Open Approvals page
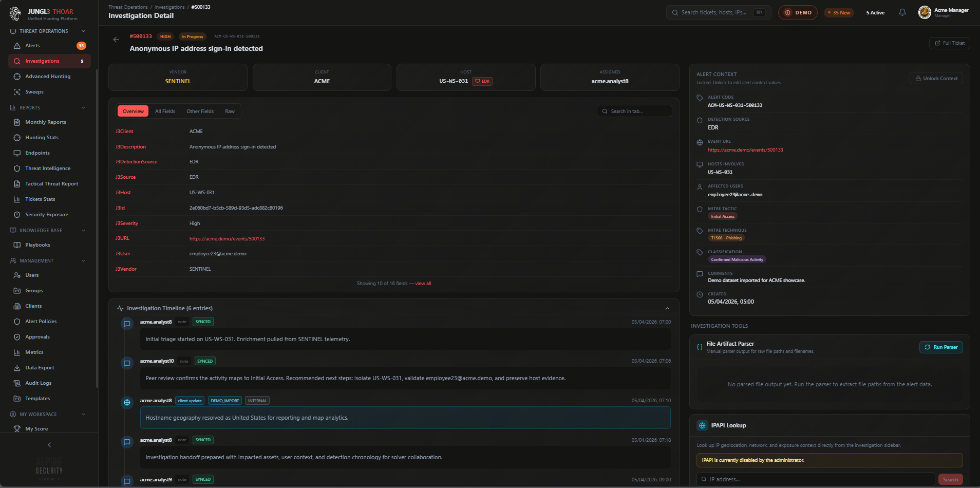 point(49,337)
